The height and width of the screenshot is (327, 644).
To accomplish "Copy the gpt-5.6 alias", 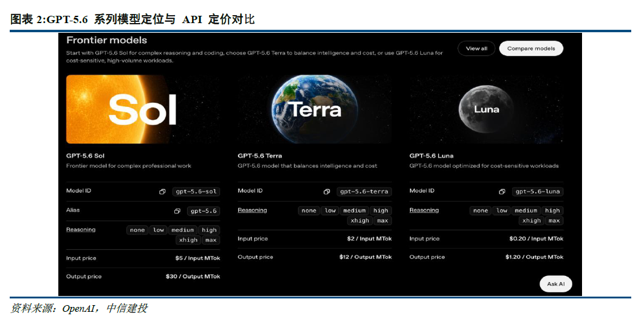I will 177,211.
